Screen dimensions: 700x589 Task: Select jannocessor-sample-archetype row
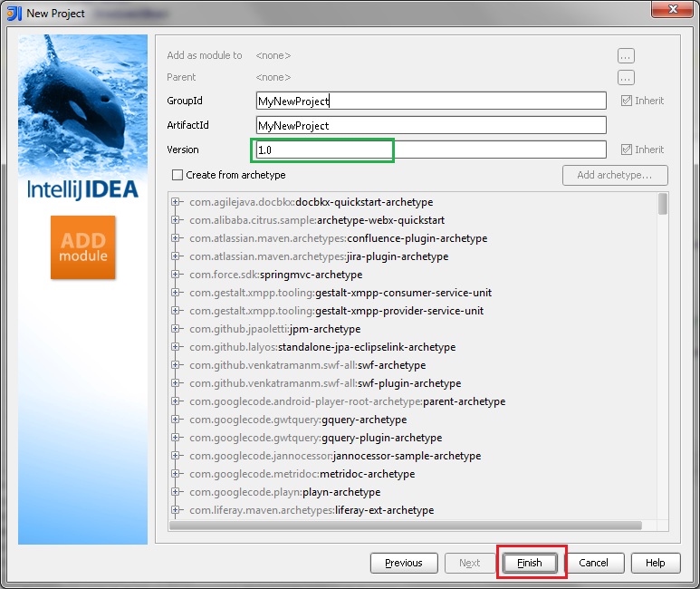coord(335,456)
